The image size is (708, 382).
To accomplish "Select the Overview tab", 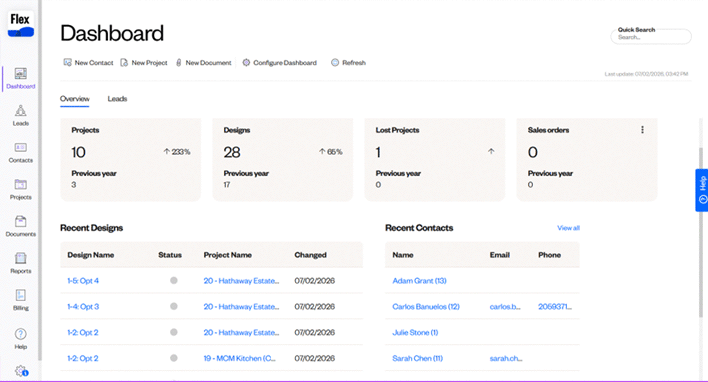I will pyautogui.click(x=75, y=99).
